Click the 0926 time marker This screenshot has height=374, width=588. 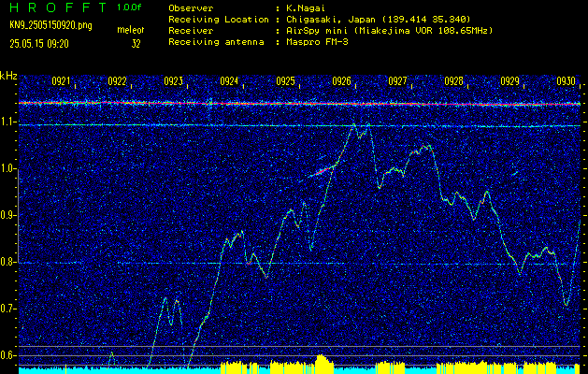pyautogui.click(x=341, y=81)
